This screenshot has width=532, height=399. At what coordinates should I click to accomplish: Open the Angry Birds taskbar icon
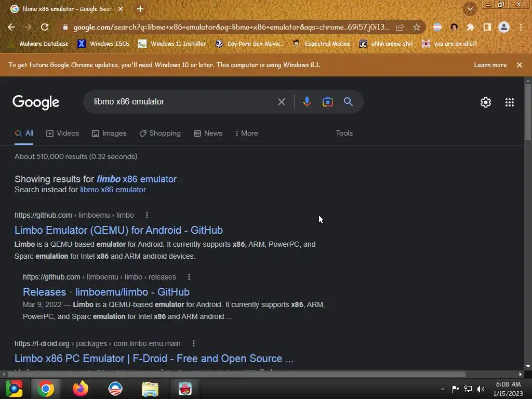pyautogui.click(x=185, y=389)
